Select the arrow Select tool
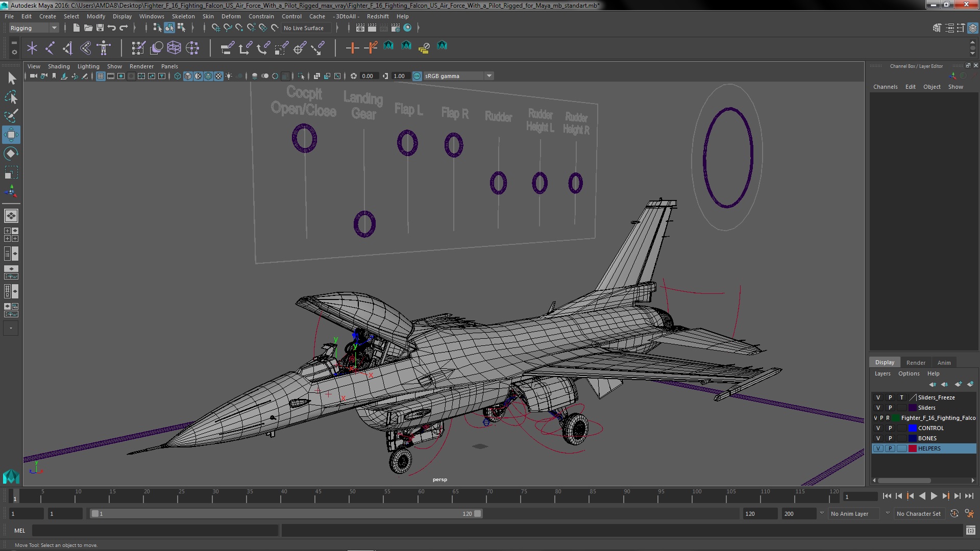 point(11,78)
